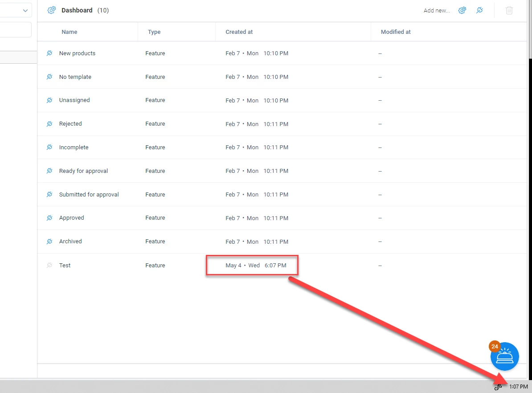Select the Submitted for approval row name
Viewport: 532px width, 393px height.
pyautogui.click(x=89, y=194)
